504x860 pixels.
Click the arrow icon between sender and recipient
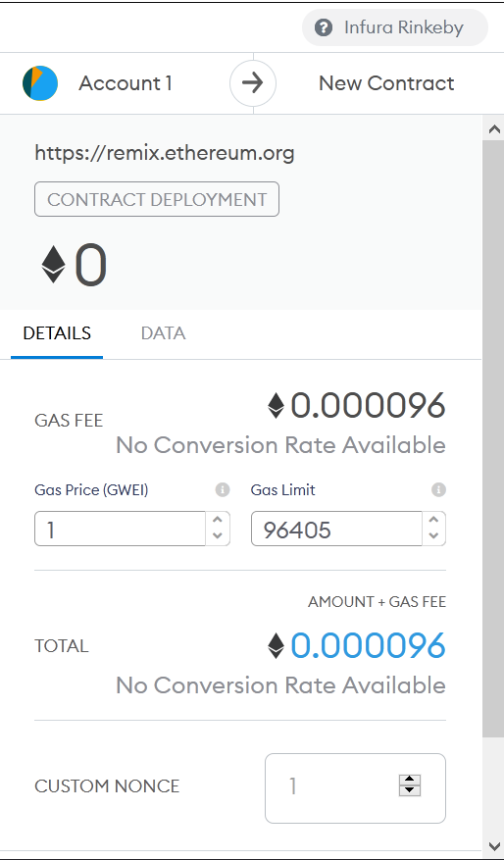(253, 83)
